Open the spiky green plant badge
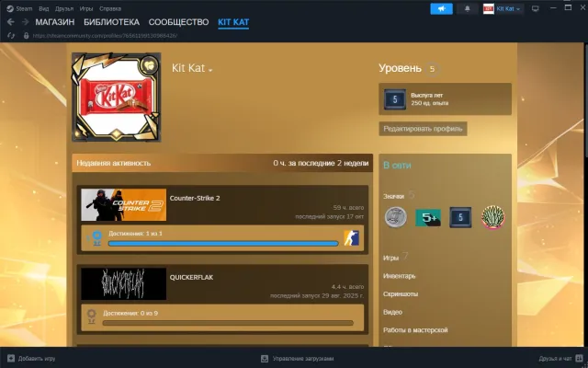588x368 pixels. [493, 217]
